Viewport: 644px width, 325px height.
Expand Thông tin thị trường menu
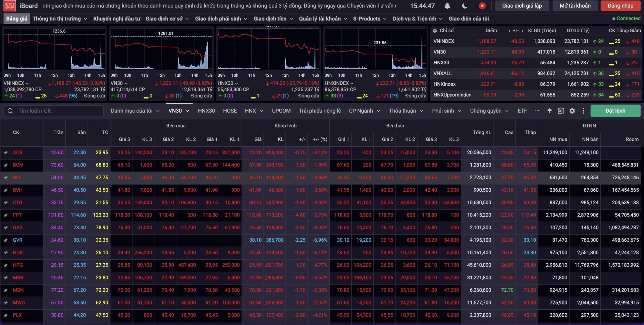point(60,19)
